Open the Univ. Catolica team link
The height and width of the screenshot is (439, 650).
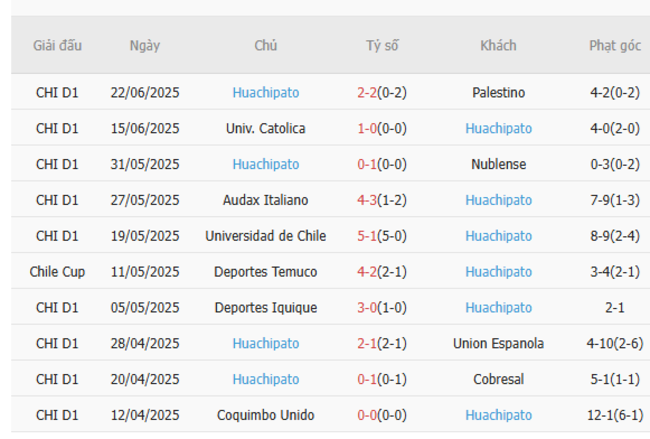(266, 129)
